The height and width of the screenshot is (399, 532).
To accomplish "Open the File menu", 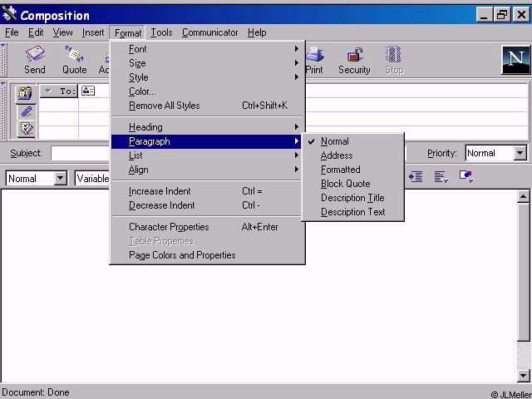I will click(x=12, y=32).
